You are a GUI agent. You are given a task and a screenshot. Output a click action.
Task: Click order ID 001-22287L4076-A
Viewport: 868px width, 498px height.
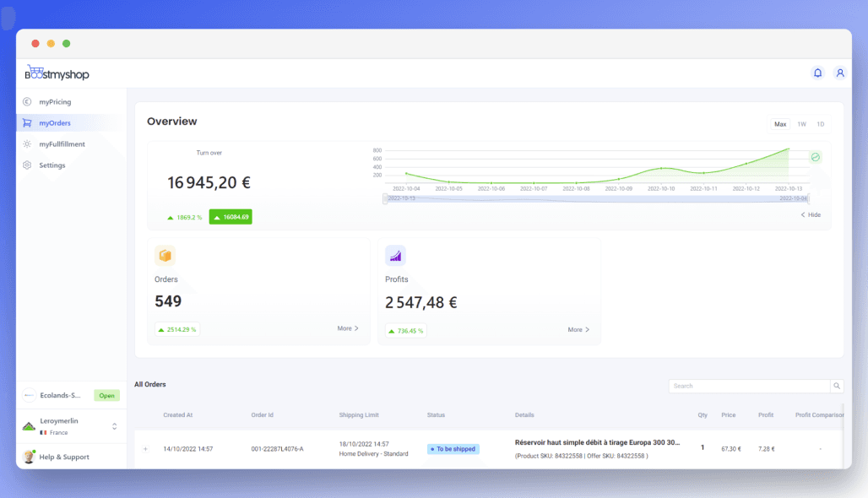point(277,449)
